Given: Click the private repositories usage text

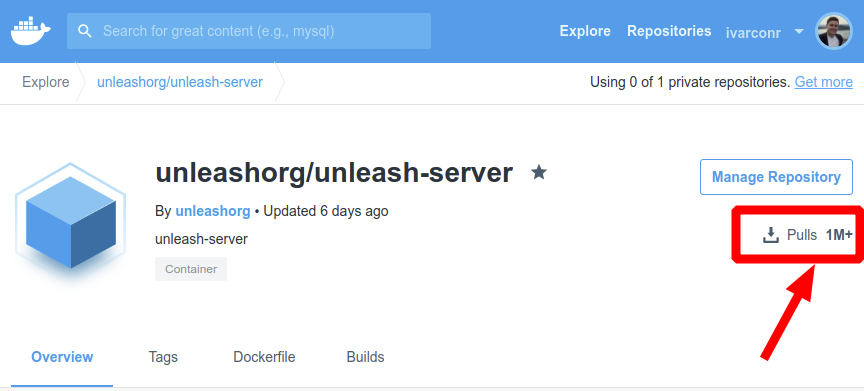Looking at the screenshot, I should [690, 83].
